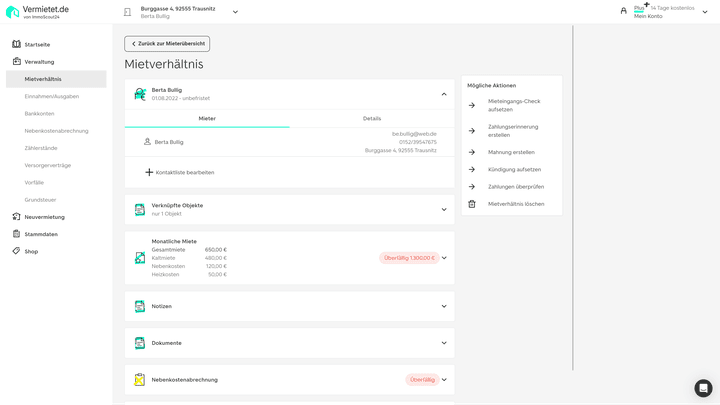Open the property selector dropdown for Burggasse 4

pos(235,12)
